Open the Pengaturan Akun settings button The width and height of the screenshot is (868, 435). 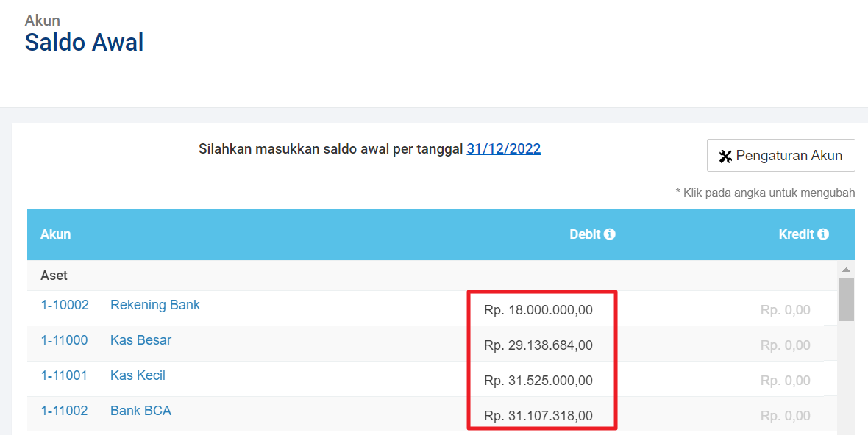click(x=780, y=155)
